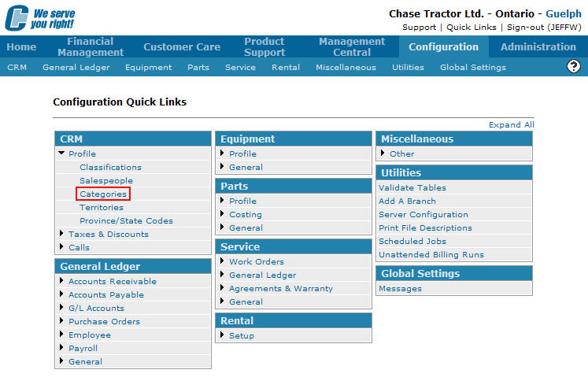Screen dimensions: 588x392
Task: Open the Support link in header
Action: pos(419,28)
